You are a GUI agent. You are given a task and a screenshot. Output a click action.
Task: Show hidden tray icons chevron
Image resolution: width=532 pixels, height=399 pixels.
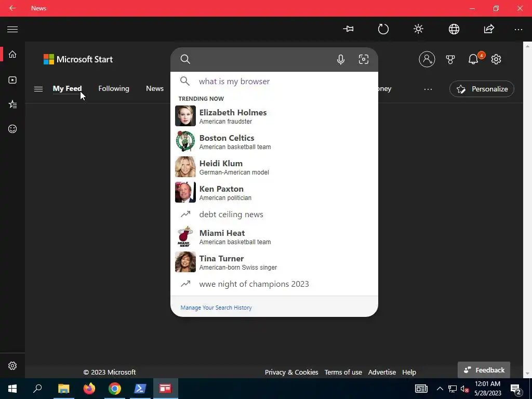pyautogui.click(x=440, y=389)
